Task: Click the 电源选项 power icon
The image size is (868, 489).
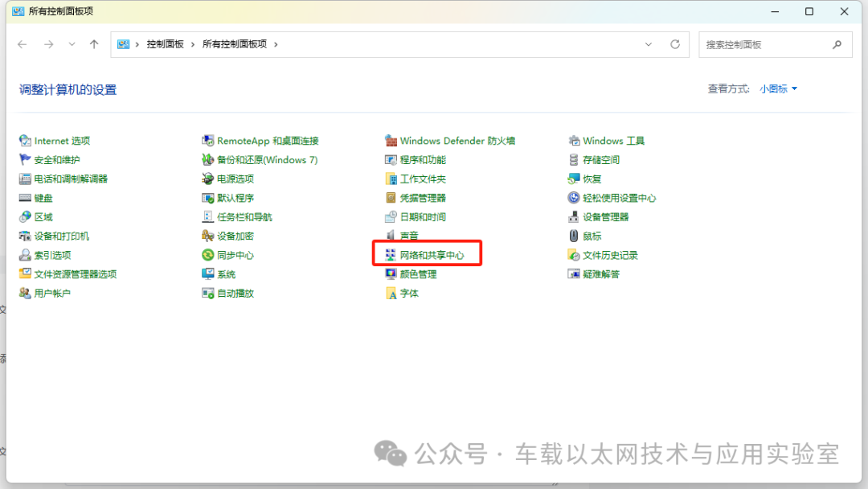Action: (207, 179)
